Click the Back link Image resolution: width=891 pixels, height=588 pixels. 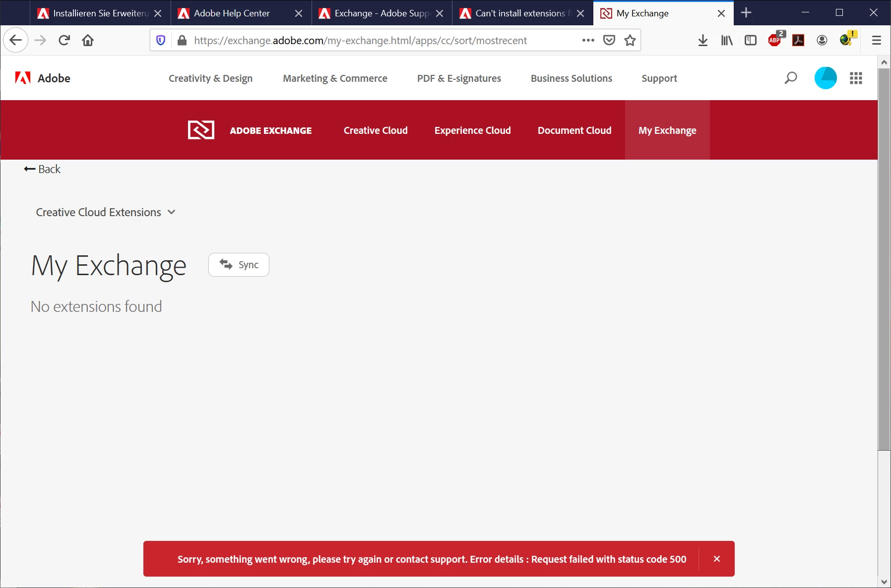click(42, 169)
